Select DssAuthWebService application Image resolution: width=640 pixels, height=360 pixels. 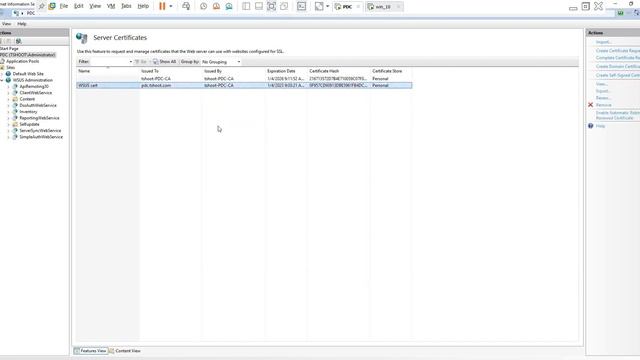(38, 105)
